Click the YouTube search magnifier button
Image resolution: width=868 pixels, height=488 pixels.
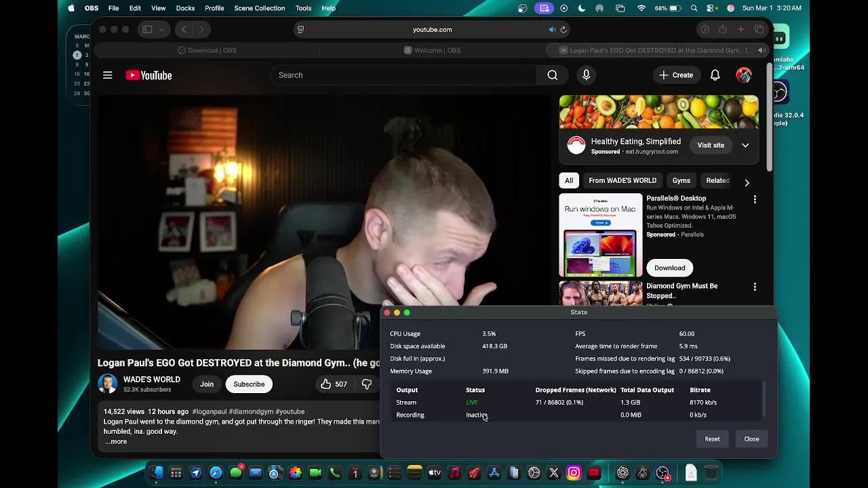[x=553, y=75]
